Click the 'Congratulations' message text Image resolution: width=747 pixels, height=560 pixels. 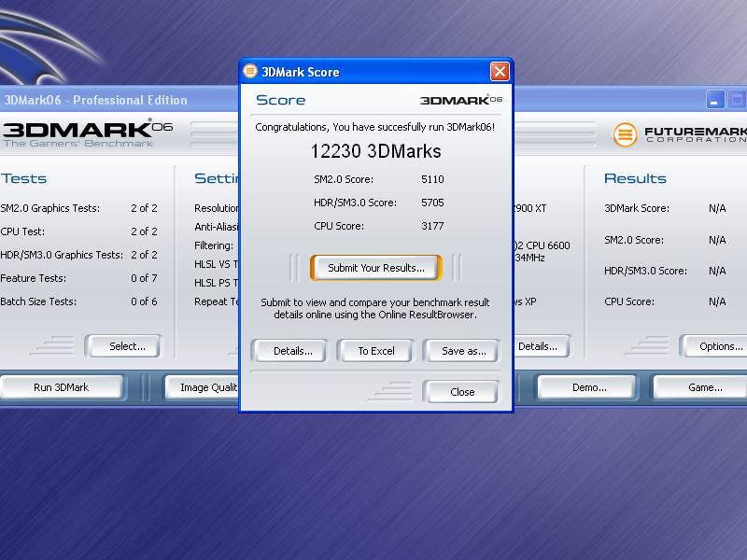(375, 127)
